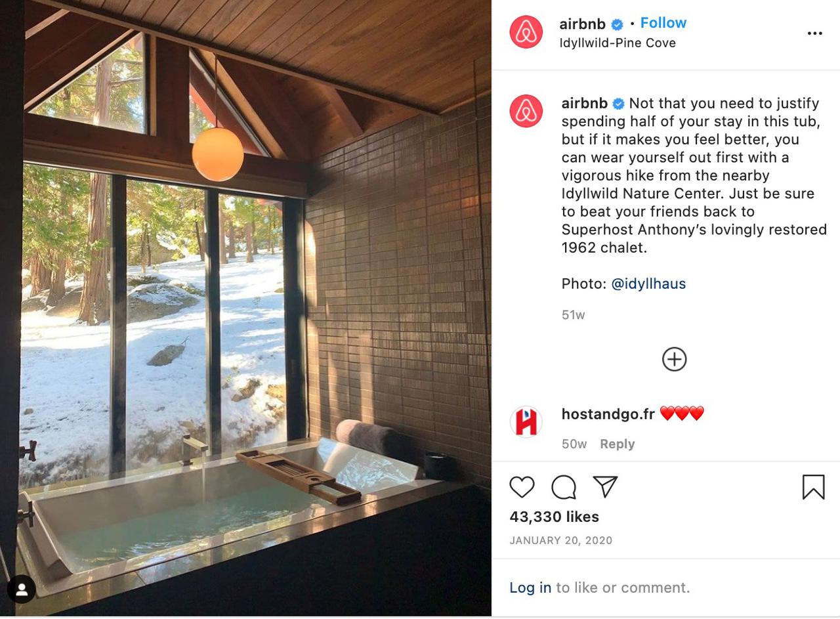840x619 pixels.
Task: Click Log in link
Action: click(530, 587)
